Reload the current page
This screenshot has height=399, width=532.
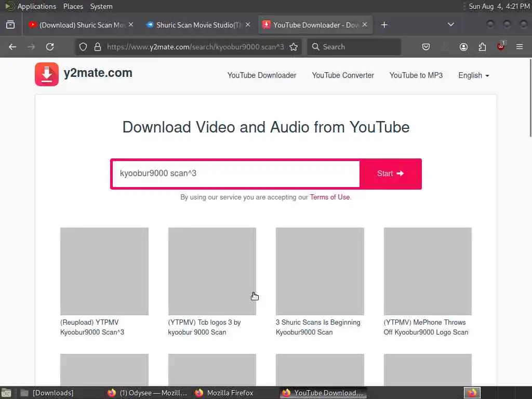50,47
